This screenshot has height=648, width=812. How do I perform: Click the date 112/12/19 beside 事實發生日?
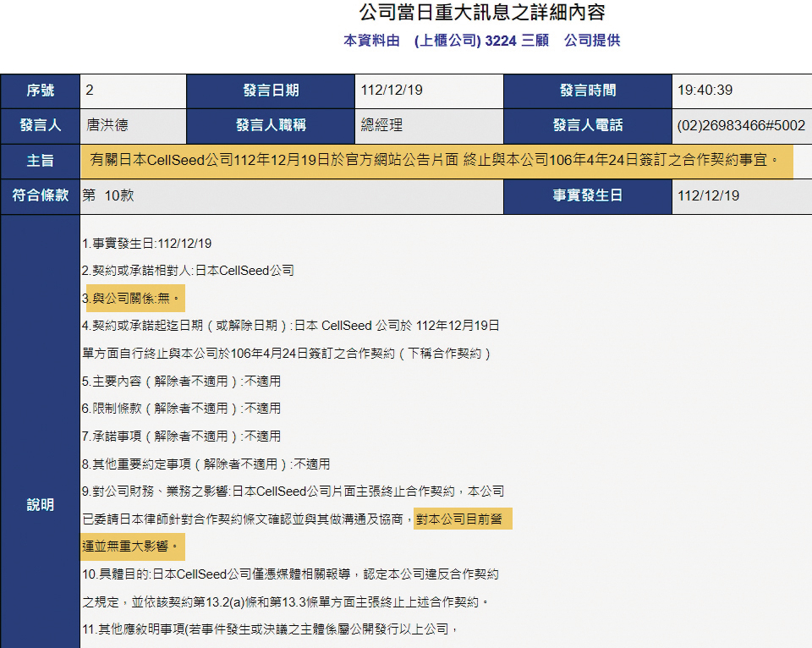coord(709,195)
